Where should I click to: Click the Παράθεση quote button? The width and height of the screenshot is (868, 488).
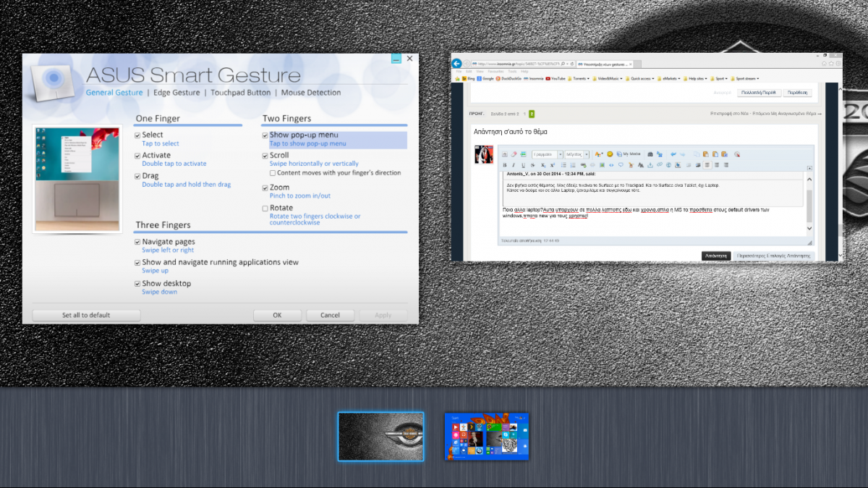(x=798, y=93)
